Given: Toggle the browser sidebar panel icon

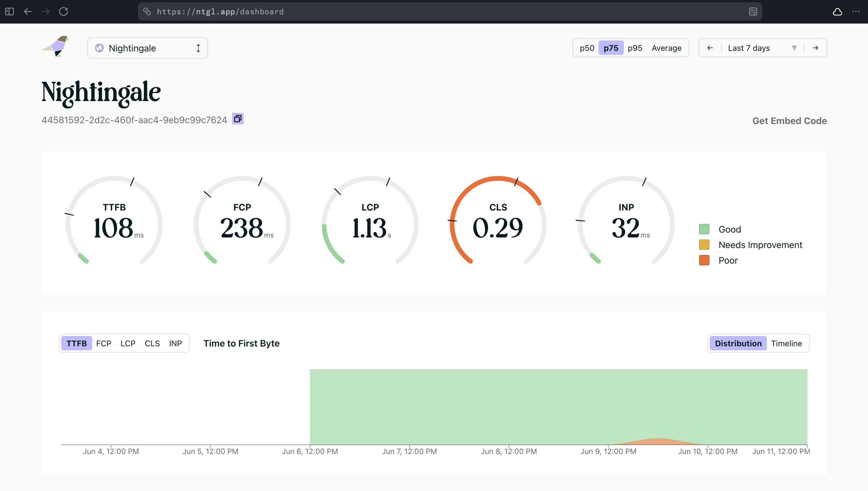Looking at the screenshot, I should 9,11.
